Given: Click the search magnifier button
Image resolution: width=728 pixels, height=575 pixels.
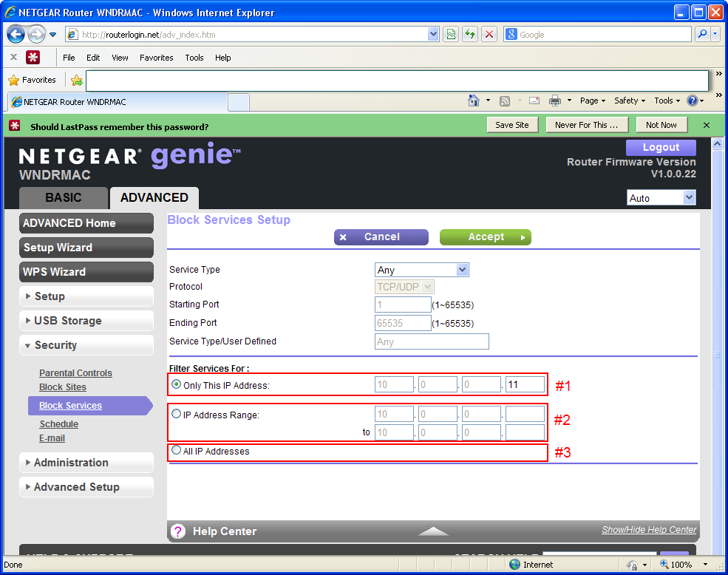Looking at the screenshot, I should [x=702, y=35].
